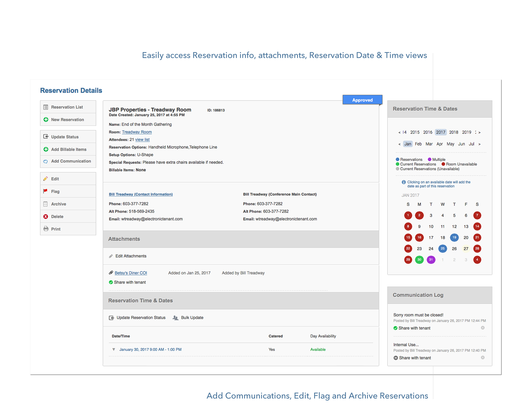Click unavailable red date 16
Image resolution: width=532 pixels, height=412 pixels.
[x=419, y=237]
